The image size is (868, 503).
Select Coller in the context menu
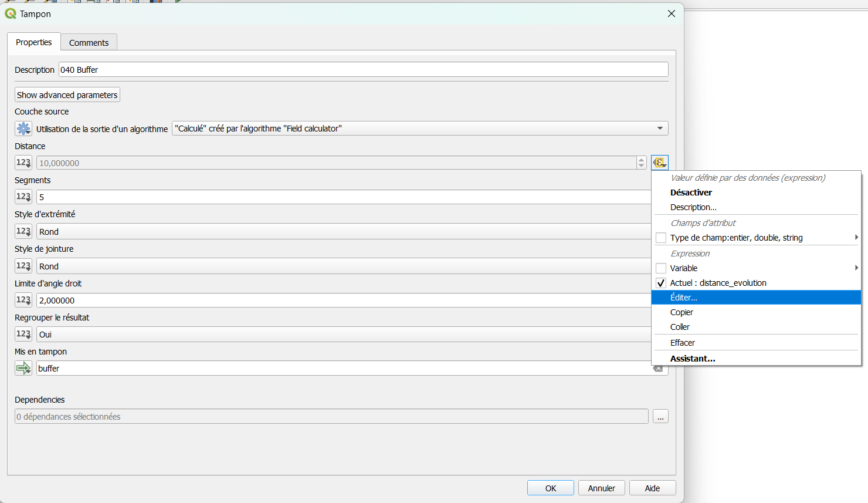[x=756, y=327]
